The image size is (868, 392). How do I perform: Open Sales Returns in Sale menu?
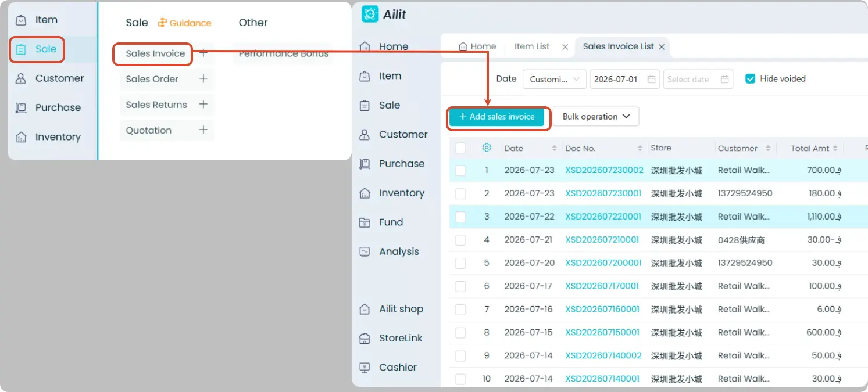[156, 105]
